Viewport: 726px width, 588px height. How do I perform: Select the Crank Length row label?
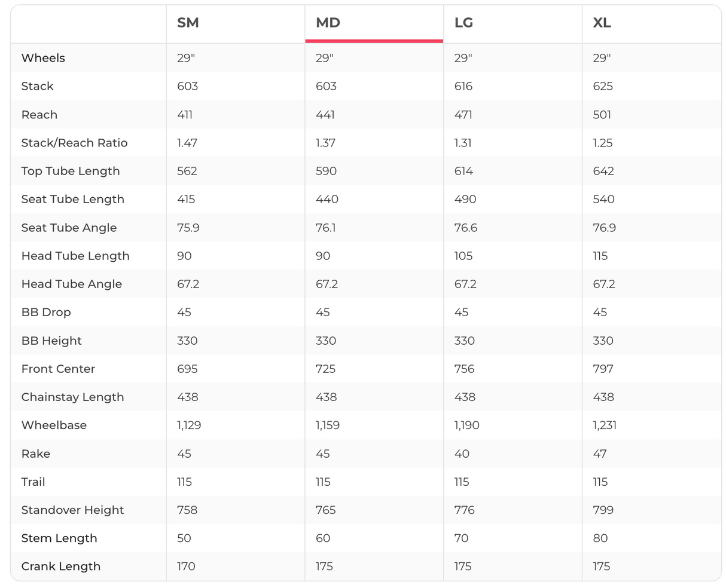click(x=60, y=566)
